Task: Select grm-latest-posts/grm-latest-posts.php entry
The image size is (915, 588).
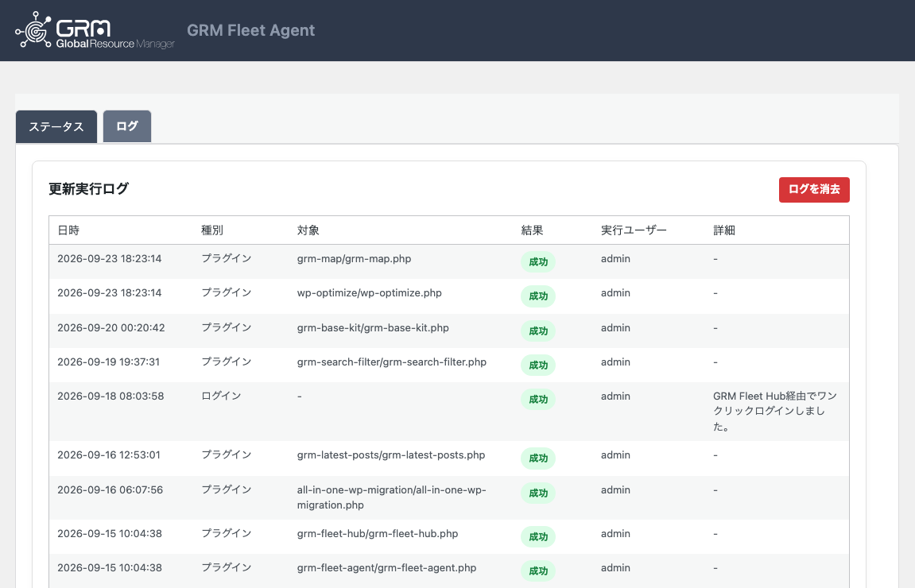Action: [391, 455]
